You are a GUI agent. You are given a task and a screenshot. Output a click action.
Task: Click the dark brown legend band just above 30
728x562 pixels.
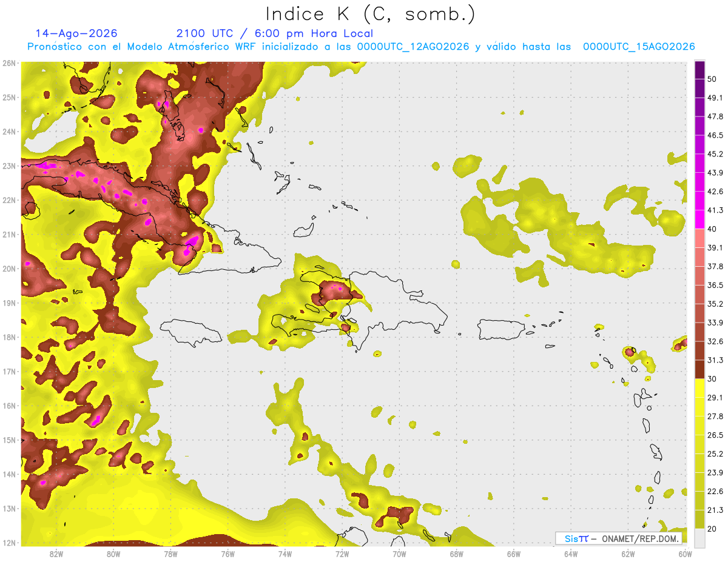tap(699, 369)
